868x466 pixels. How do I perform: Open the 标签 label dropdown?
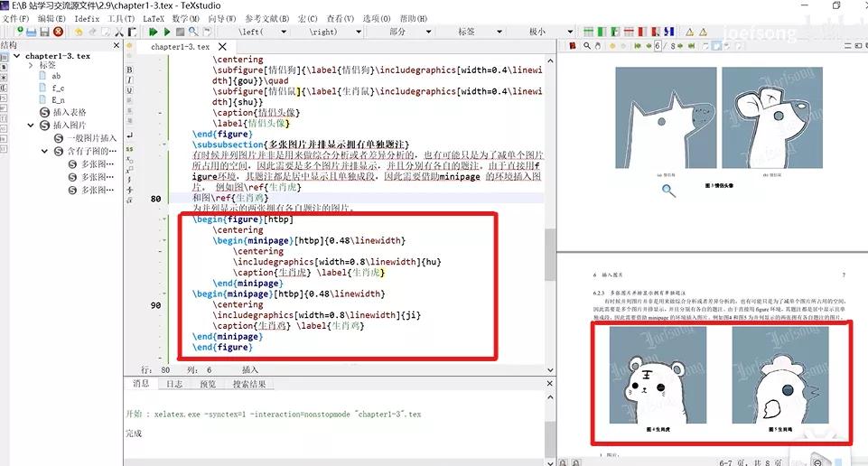pos(499,33)
